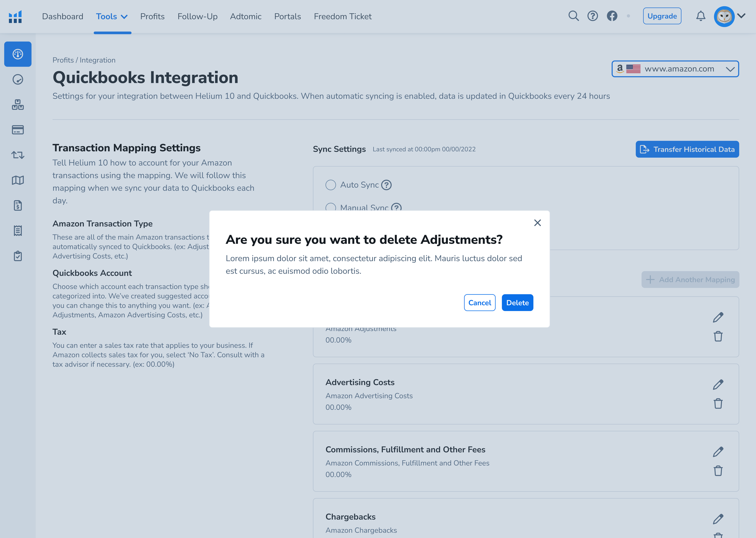Open the Freedom Ticket menu item
Image resolution: width=756 pixels, height=538 pixels.
343,16
